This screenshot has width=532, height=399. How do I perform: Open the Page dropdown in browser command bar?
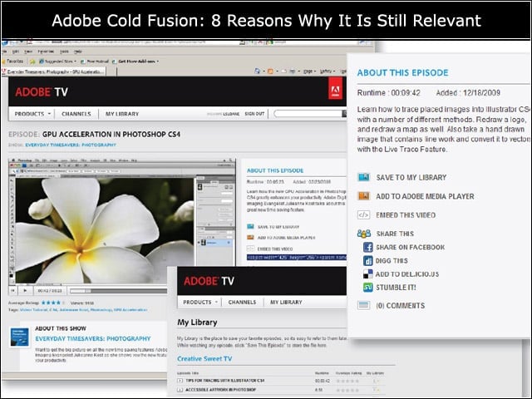pyautogui.click(x=309, y=71)
